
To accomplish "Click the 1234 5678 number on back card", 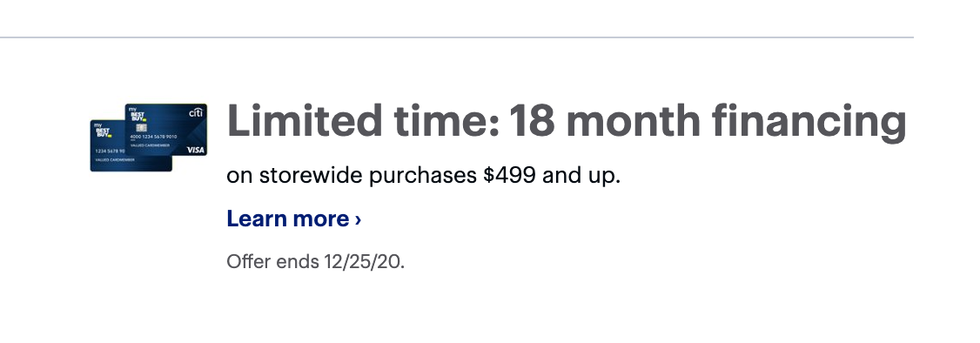I will 110,151.
